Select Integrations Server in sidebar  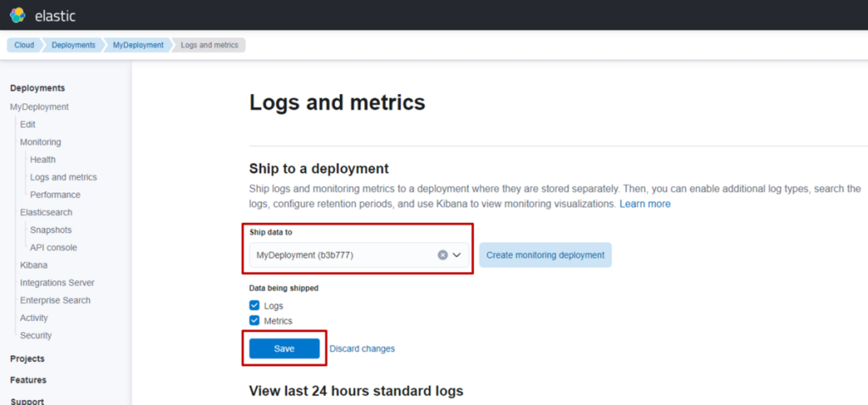pyautogui.click(x=57, y=283)
